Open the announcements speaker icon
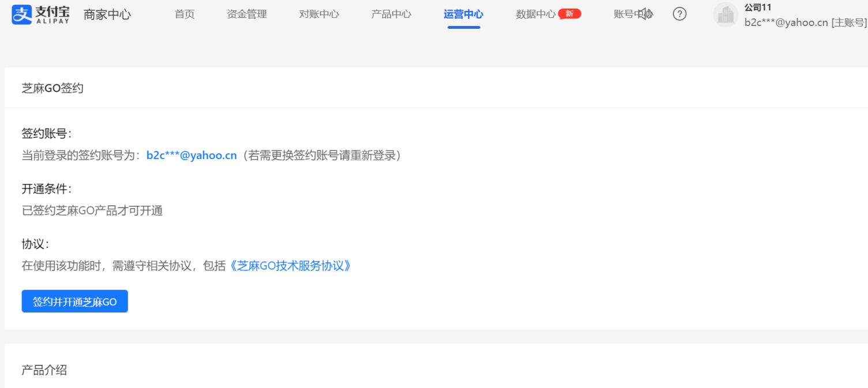The image size is (868, 388). (646, 14)
